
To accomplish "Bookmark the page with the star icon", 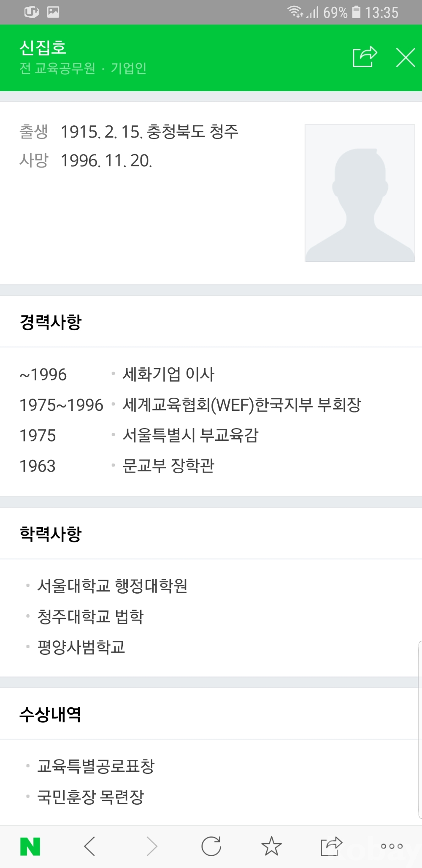I will [271, 846].
